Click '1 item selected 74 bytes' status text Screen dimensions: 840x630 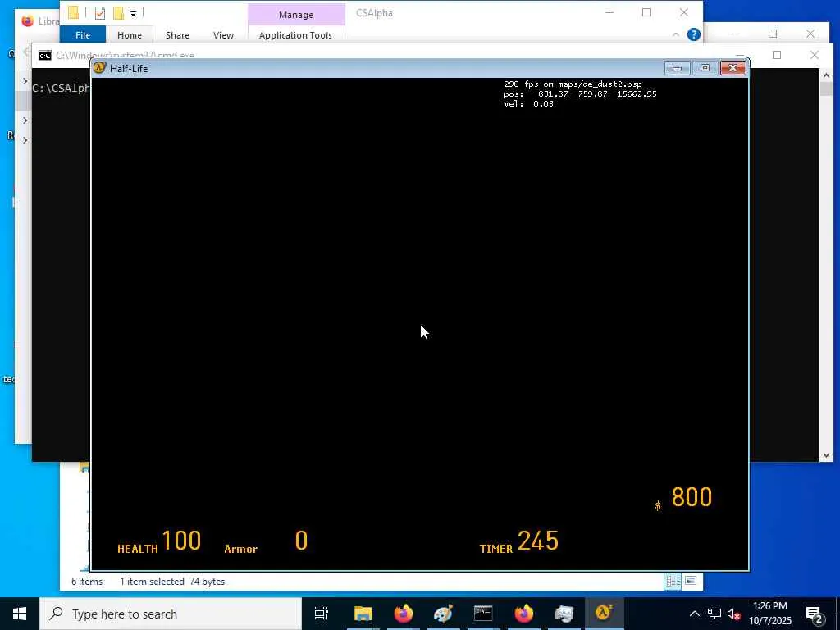click(x=172, y=582)
